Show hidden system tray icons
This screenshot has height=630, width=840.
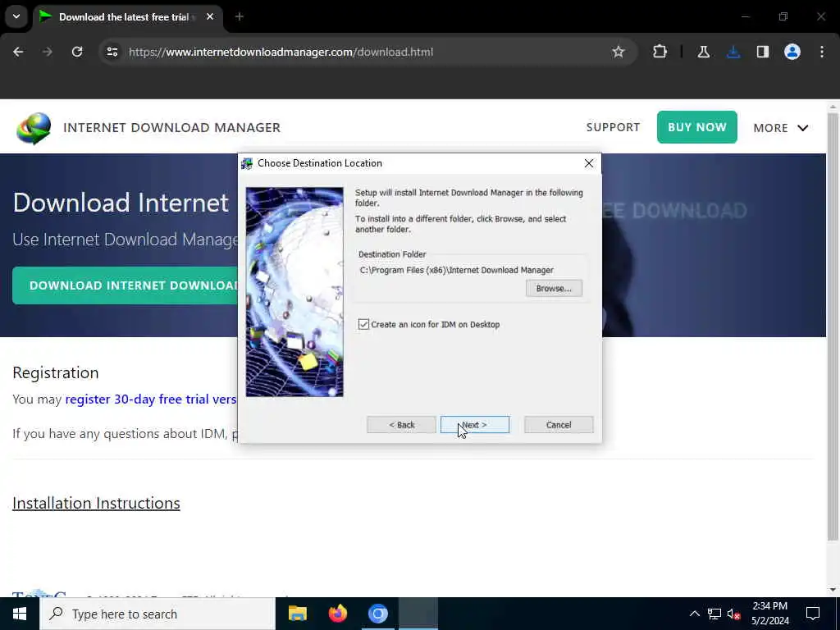pyautogui.click(x=694, y=614)
